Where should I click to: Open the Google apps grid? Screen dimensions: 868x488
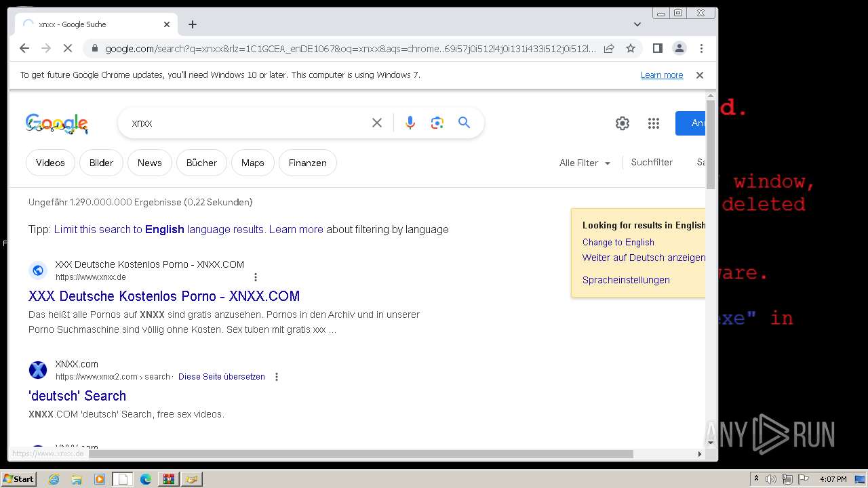654,123
